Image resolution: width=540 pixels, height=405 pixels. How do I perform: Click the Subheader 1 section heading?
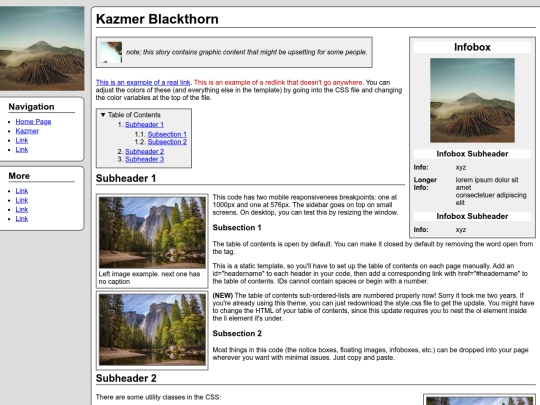tap(126, 178)
